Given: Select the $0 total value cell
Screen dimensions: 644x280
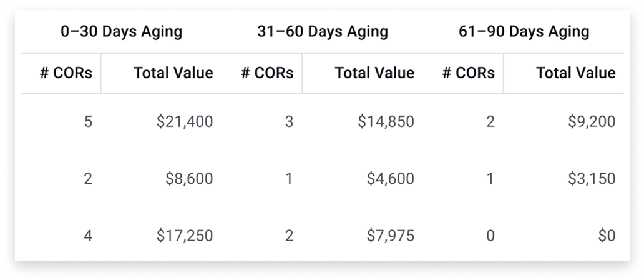Looking at the screenshot, I should point(606,236).
